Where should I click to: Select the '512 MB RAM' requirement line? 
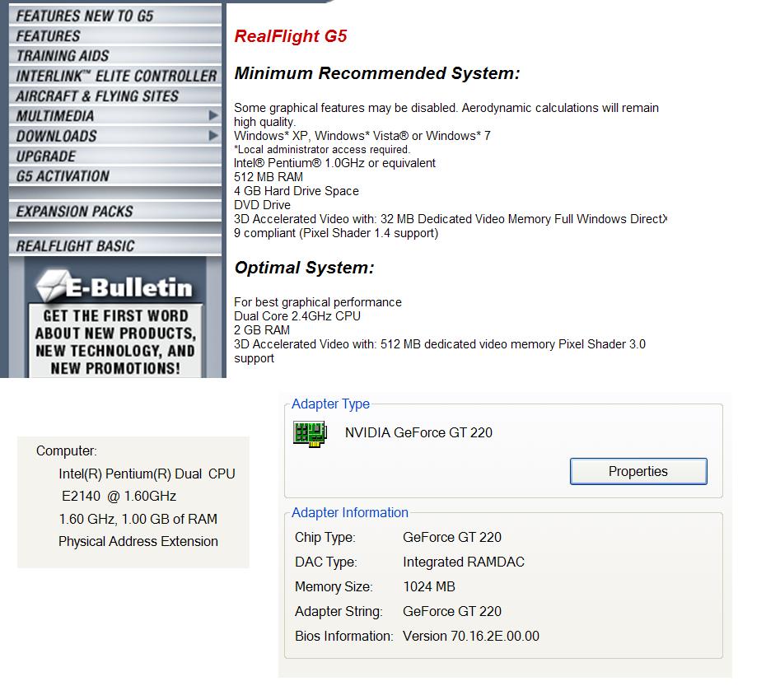269,177
